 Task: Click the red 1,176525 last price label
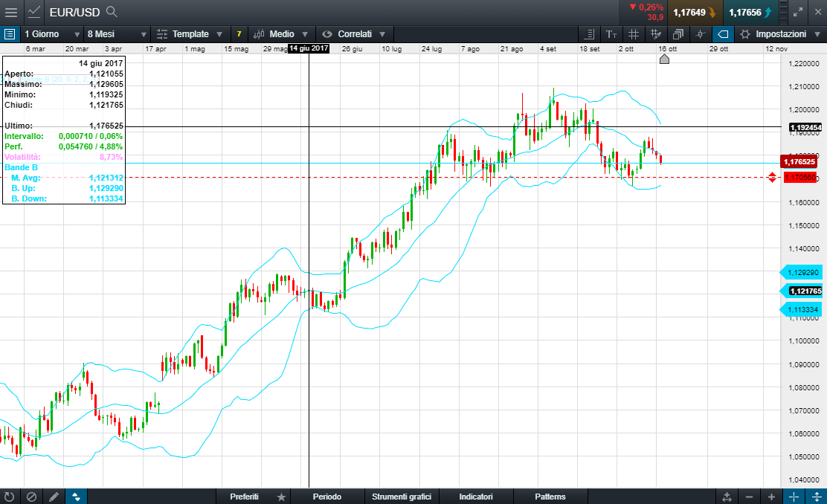pos(799,161)
